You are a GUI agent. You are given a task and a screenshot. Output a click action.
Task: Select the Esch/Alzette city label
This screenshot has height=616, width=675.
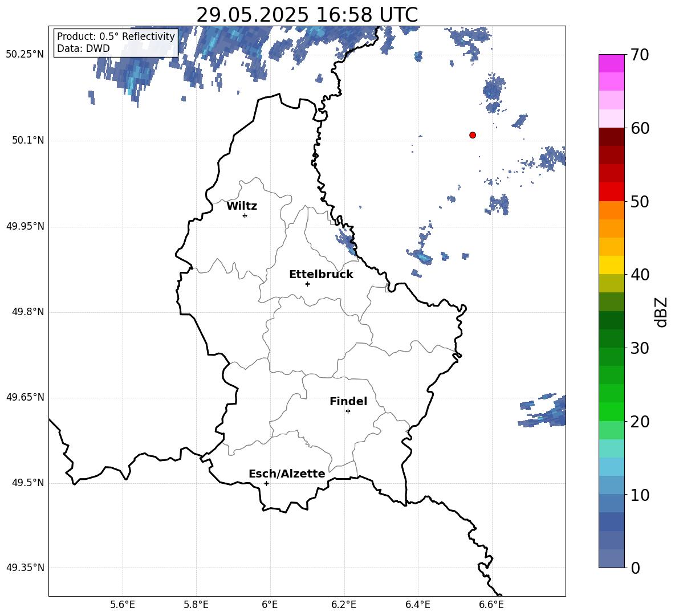click(x=287, y=474)
